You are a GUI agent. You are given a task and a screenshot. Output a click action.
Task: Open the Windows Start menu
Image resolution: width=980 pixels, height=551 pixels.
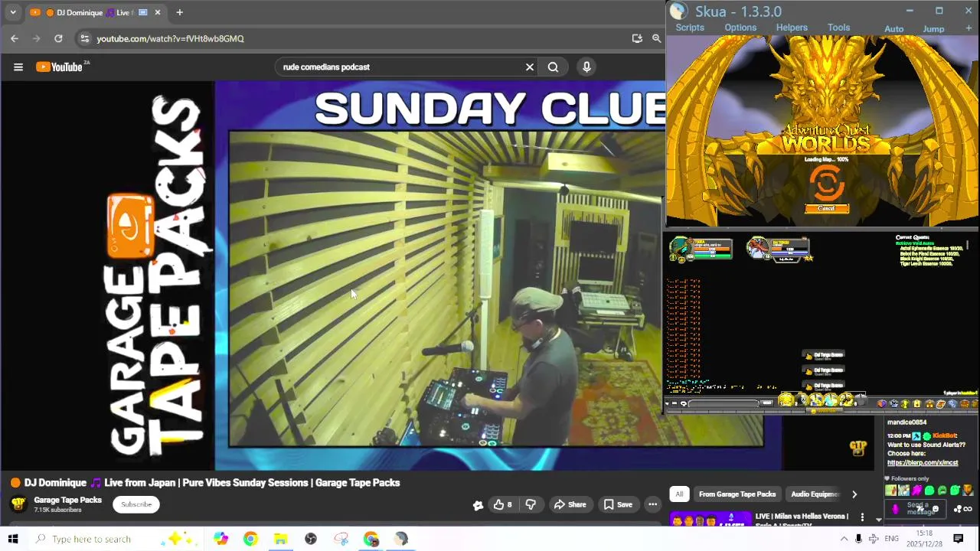pyautogui.click(x=13, y=539)
